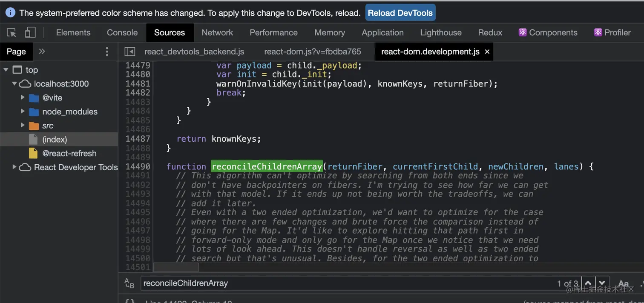Open the more navigator tabs chevron
Screen dimensions: 644x303
coord(42,51)
